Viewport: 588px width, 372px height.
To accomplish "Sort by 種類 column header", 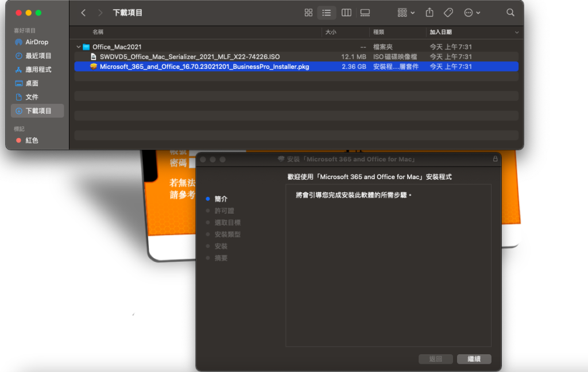I will click(x=379, y=32).
